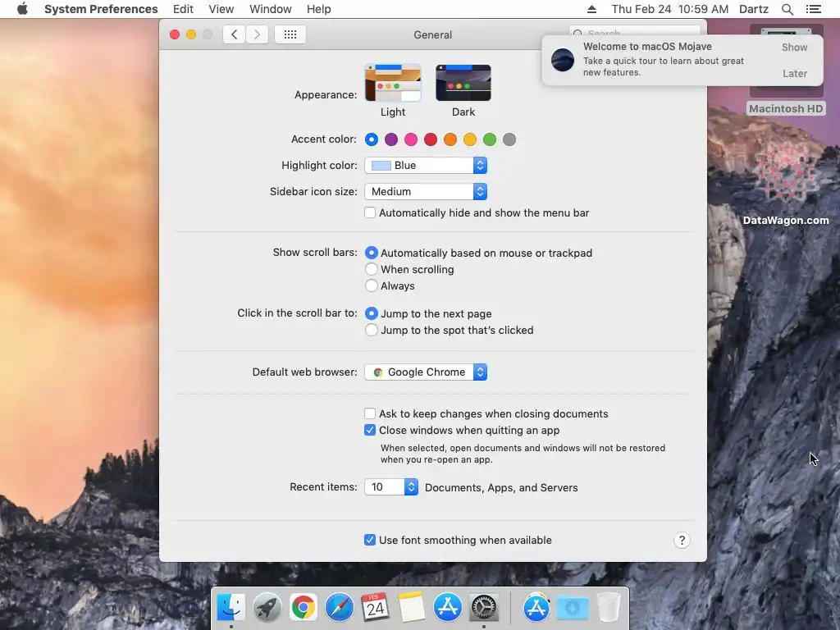
Task: Open Downloads folder in the Dock
Action: 573,608
